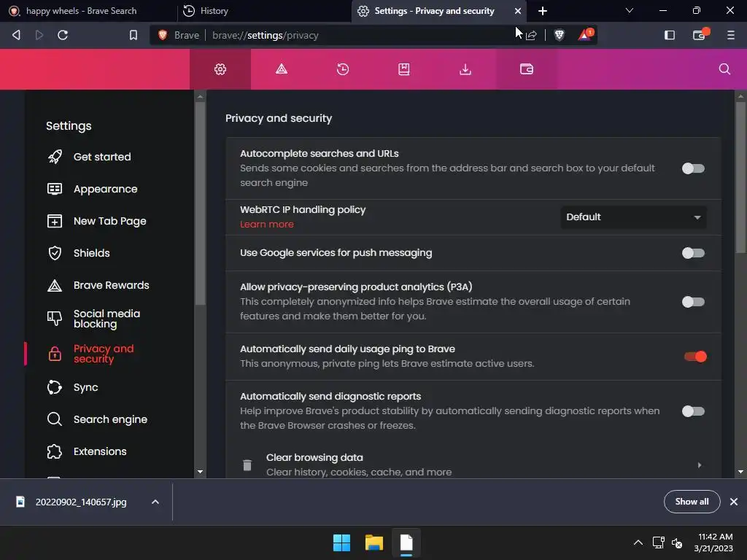Click the rocket icon next to Get started

(55, 157)
